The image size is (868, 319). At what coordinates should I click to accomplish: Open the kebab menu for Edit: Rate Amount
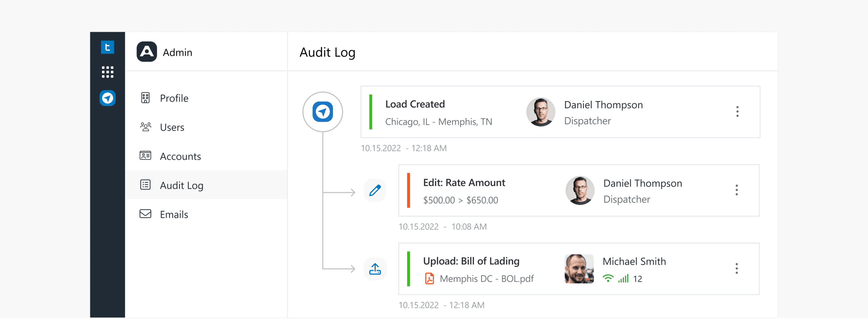(x=737, y=191)
